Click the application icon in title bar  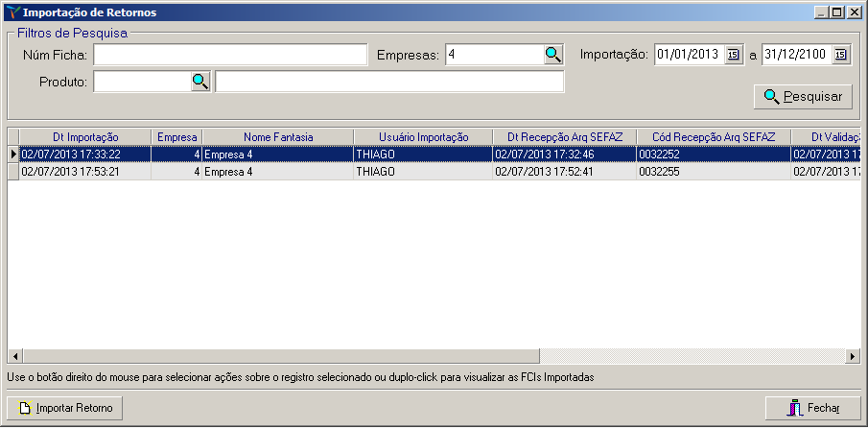(12, 12)
